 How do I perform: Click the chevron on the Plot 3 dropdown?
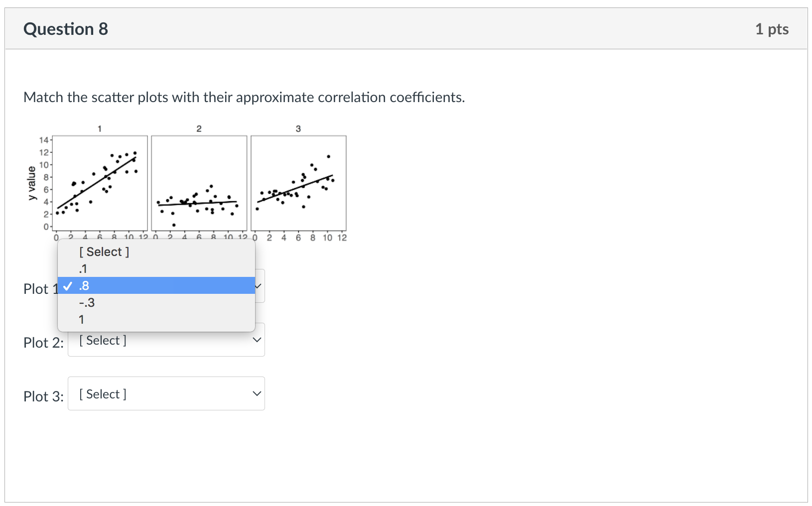coord(256,393)
